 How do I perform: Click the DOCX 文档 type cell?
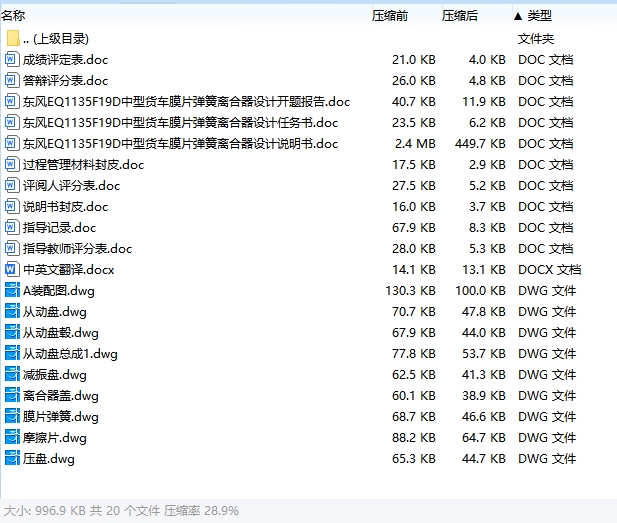(550, 270)
